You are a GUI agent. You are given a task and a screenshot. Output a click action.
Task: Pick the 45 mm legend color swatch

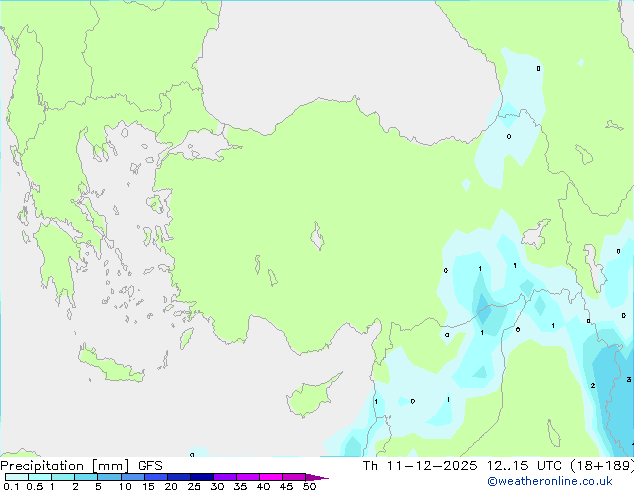click(x=294, y=477)
